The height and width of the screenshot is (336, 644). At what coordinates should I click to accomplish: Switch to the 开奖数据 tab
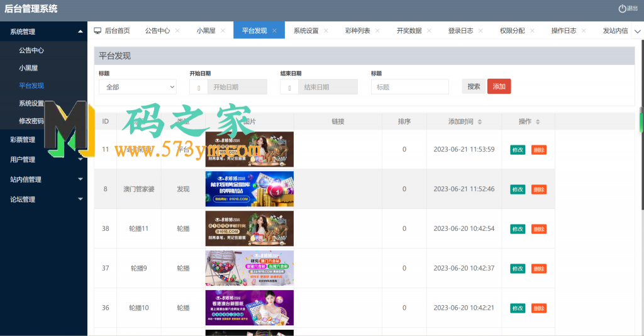pyautogui.click(x=409, y=31)
